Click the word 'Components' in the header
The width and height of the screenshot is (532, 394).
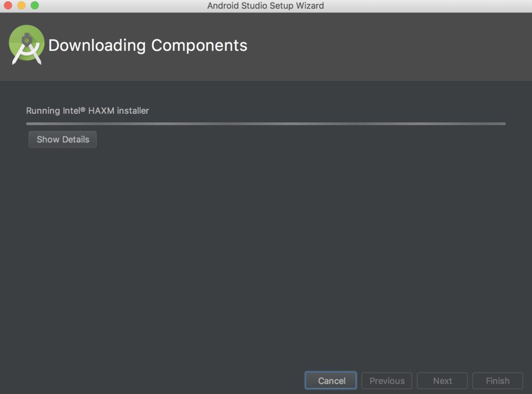coord(199,45)
